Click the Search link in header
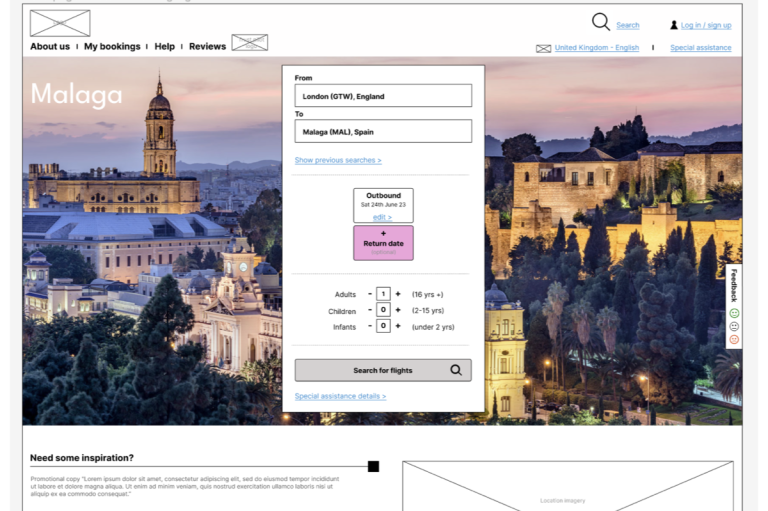The width and height of the screenshot is (768, 511). [x=627, y=25]
